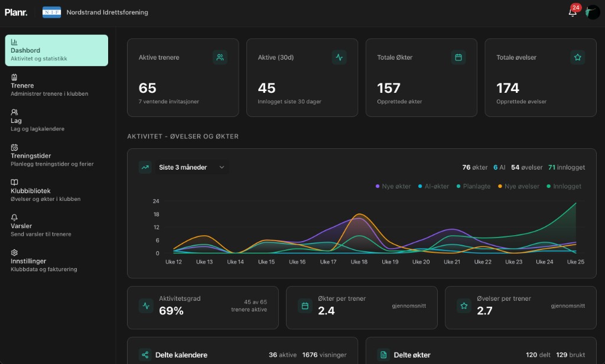Click the pulse icon on Aktivitetsgrad card
The width and height of the screenshot is (605, 364).
146,305
